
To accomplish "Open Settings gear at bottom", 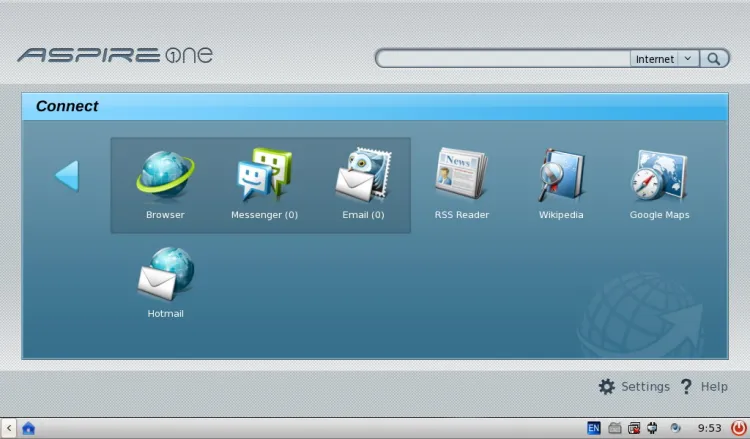I will point(634,386).
